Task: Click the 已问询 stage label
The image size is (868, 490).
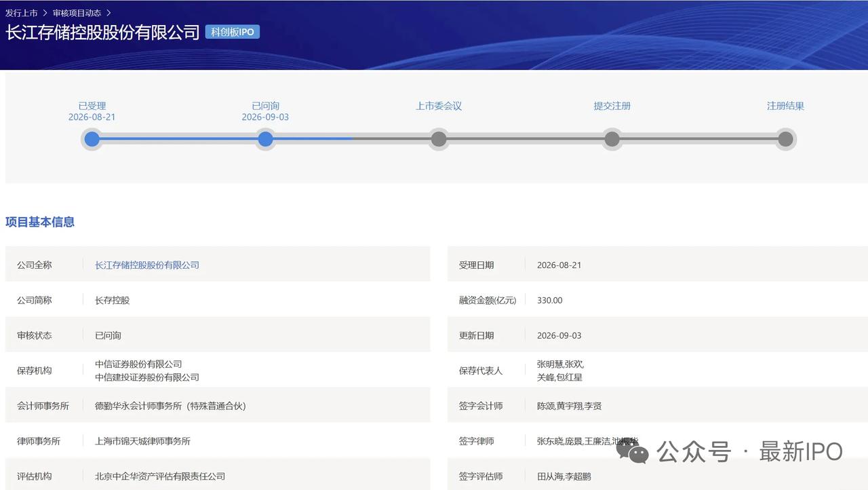Action: (266, 106)
